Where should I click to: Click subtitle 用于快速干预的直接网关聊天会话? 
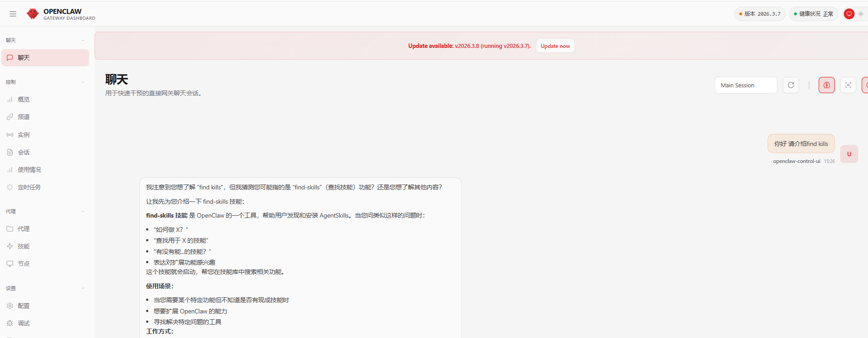[153, 93]
